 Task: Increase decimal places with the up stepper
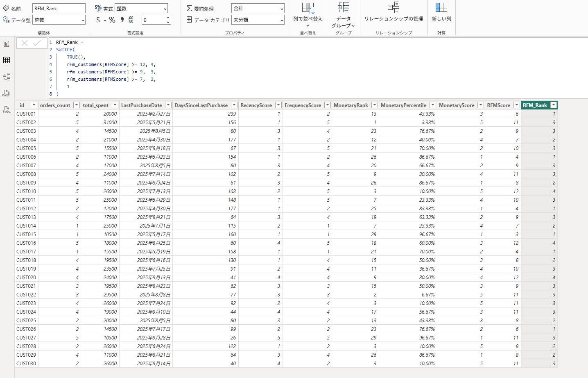[x=168, y=18]
